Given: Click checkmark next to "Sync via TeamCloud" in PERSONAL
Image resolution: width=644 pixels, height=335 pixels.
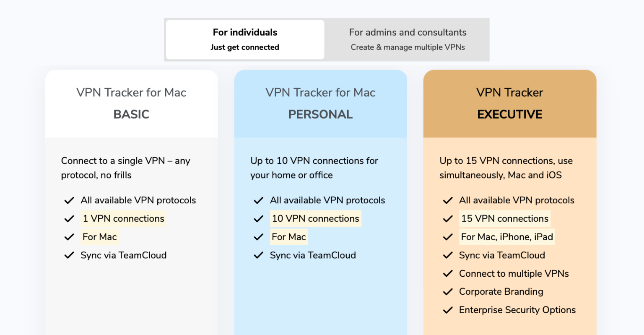Looking at the screenshot, I should pos(258,255).
